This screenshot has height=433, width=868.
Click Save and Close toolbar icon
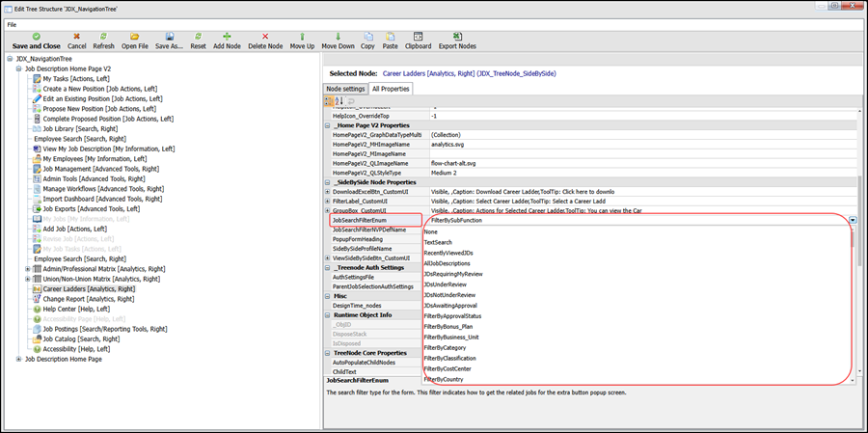[36, 37]
